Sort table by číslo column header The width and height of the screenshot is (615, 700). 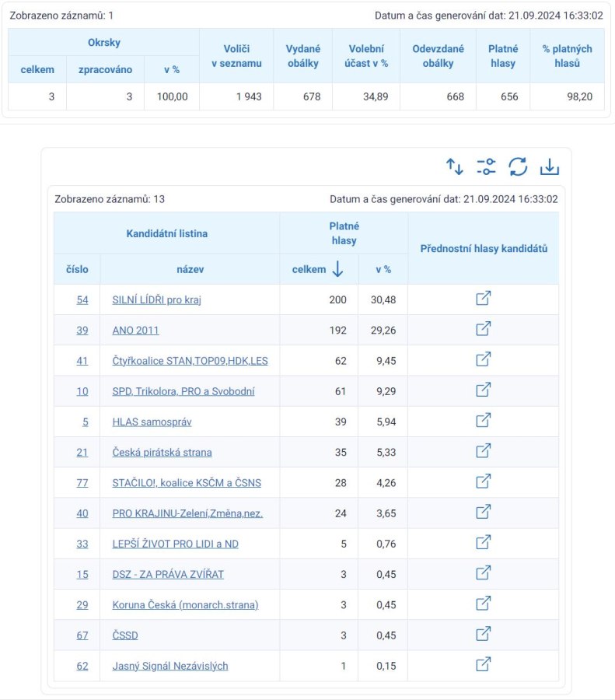tap(77, 269)
